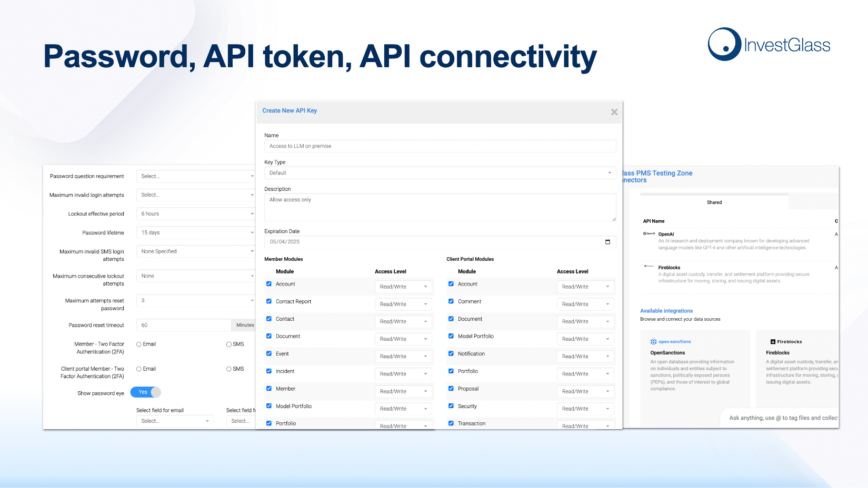Select Email for Member Two Factor Authentication
868x488 pixels.
pos(139,344)
